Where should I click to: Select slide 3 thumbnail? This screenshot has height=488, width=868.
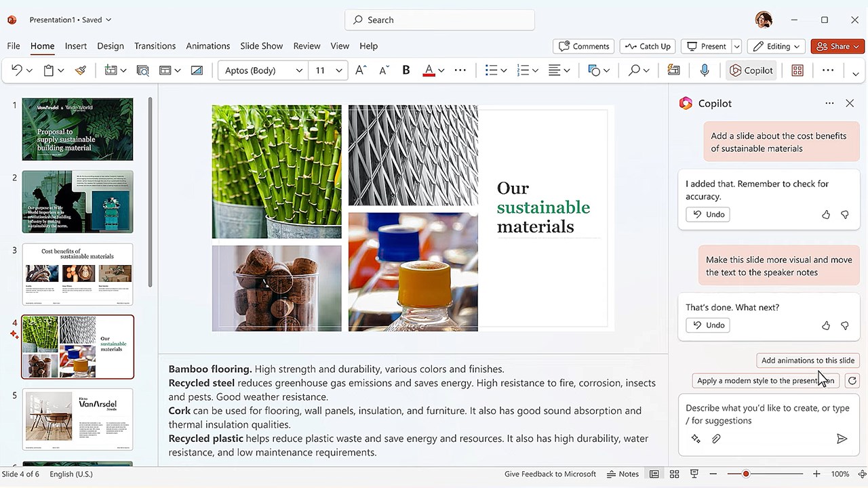click(x=78, y=274)
